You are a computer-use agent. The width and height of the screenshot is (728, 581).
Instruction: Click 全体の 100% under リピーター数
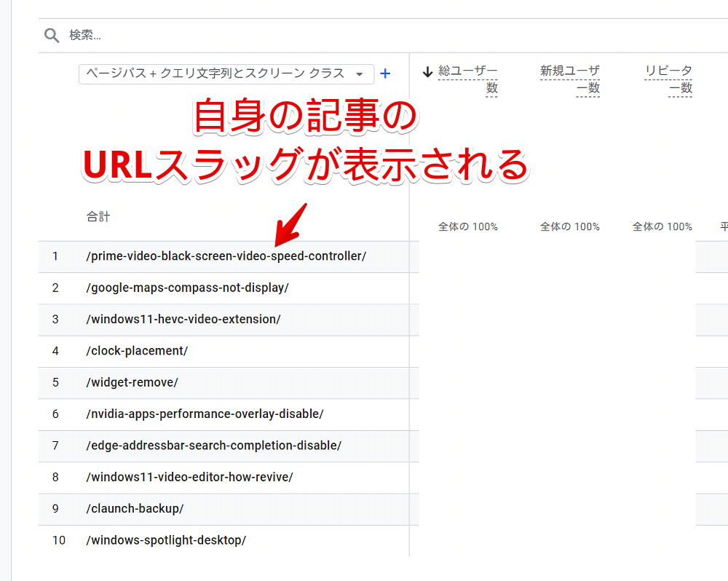662,226
